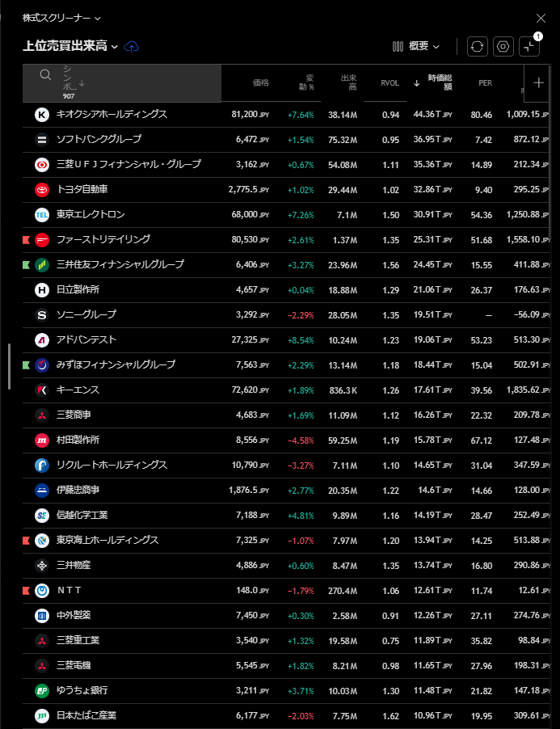Screen dimensions: 560x729
Task: Click the 日立製作所 logo icon
Action: [42, 290]
